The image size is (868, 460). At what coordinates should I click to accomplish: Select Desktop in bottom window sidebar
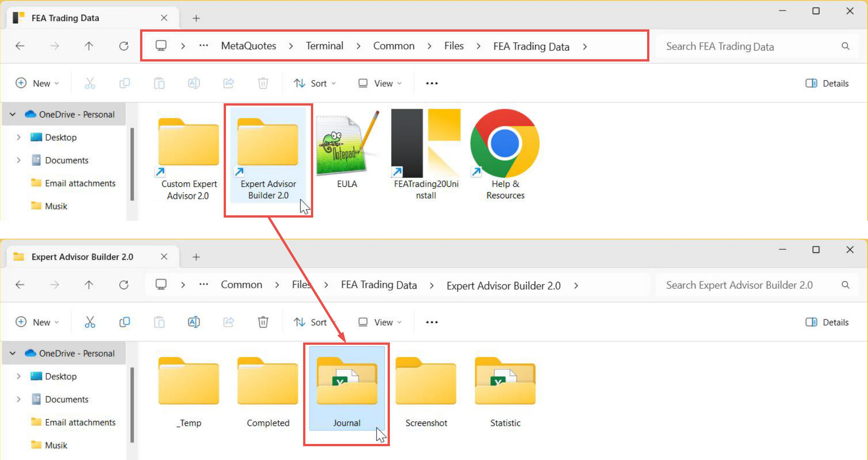pyautogui.click(x=54, y=376)
